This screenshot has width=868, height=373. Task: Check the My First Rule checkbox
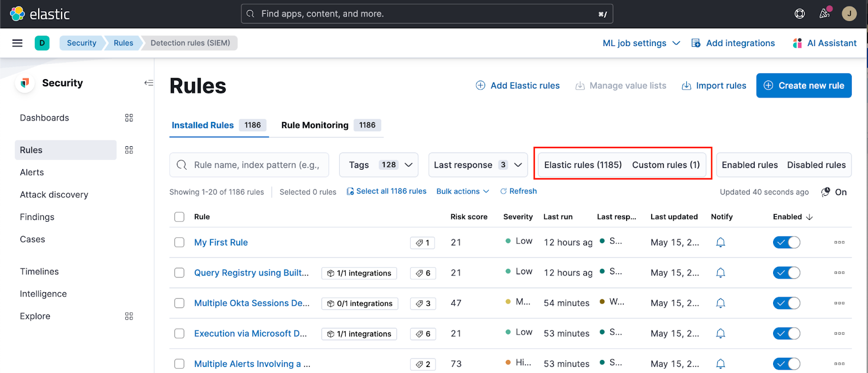tap(180, 242)
